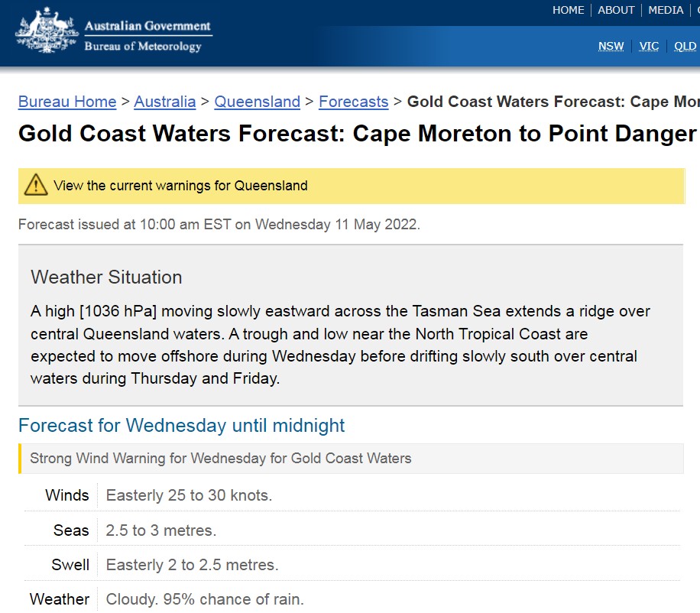Image resolution: width=700 pixels, height=613 pixels.
Task: Navigate to Bureau Home breadcrumb
Action: [x=67, y=102]
